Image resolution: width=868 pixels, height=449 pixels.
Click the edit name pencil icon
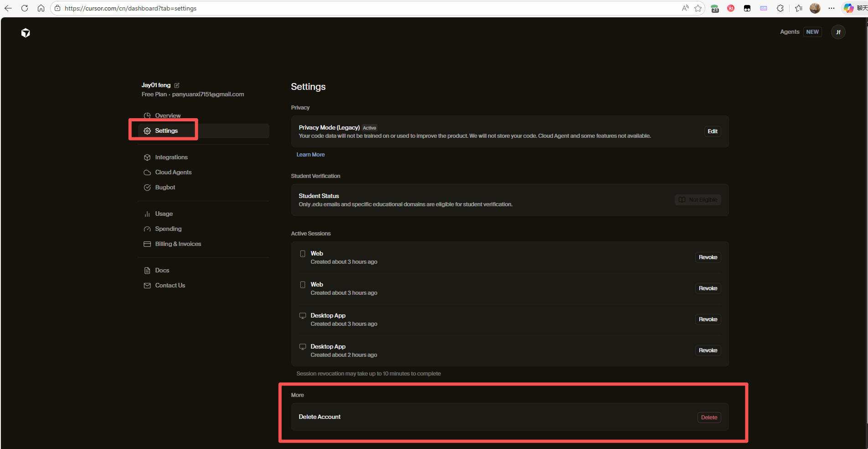177,85
